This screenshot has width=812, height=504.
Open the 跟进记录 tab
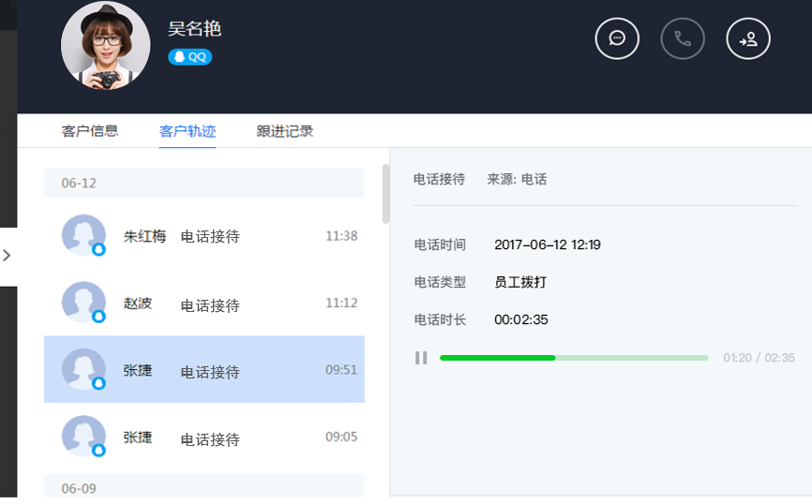pos(285,131)
